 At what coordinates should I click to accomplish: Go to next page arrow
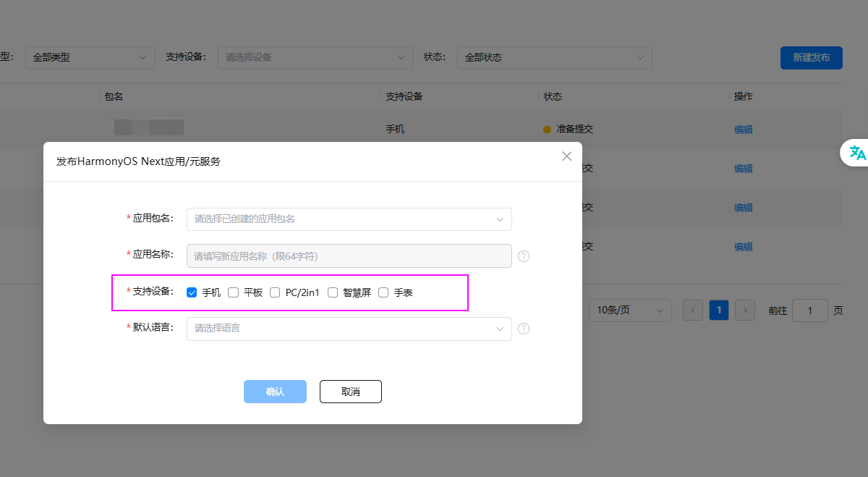click(745, 311)
